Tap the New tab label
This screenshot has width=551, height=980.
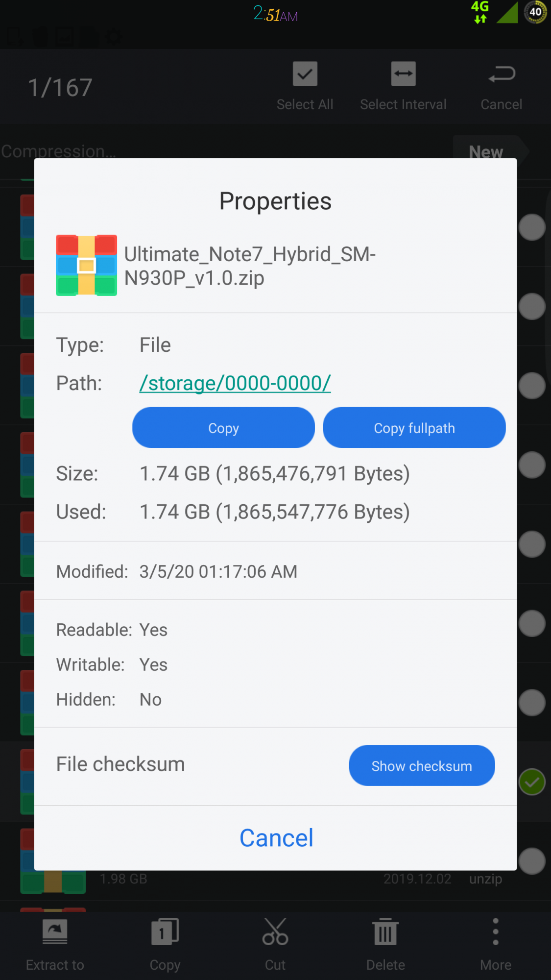pyautogui.click(x=486, y=151)
